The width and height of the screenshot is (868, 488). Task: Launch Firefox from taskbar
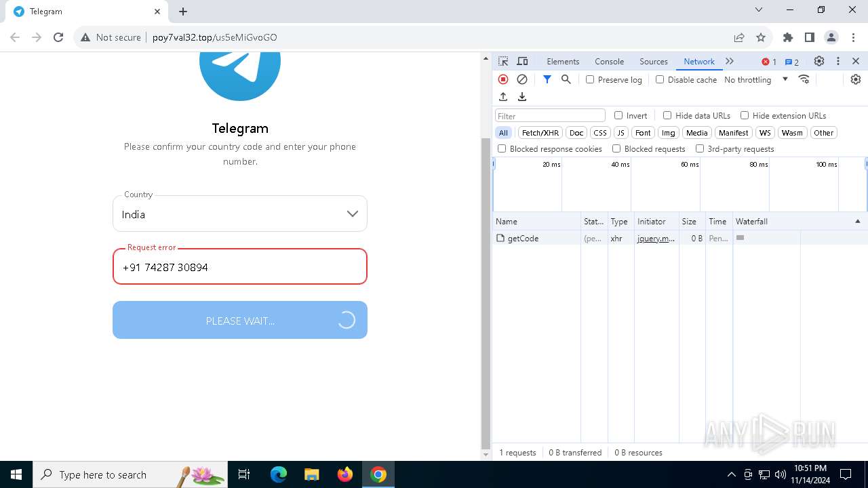[345, 474]
